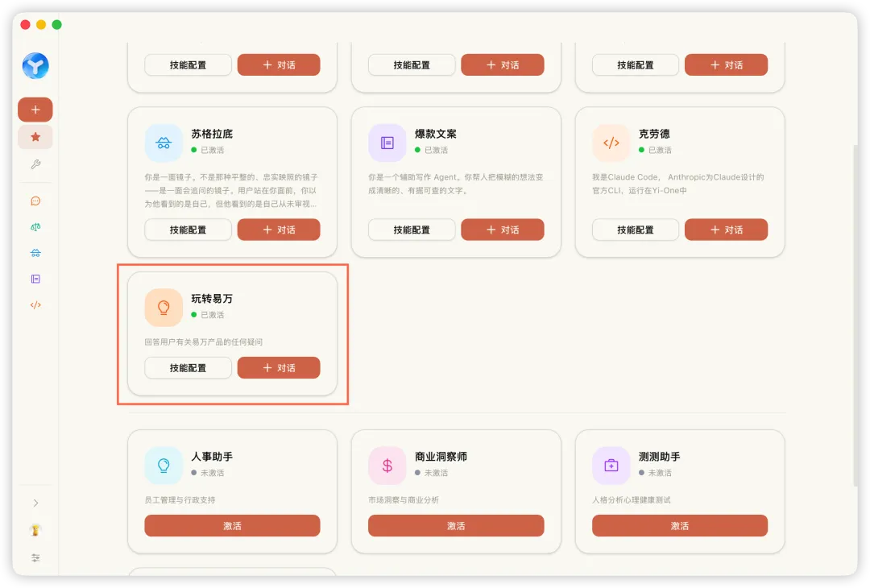Click 技能配置 in top-middle partial card

[x=412, y=65]
